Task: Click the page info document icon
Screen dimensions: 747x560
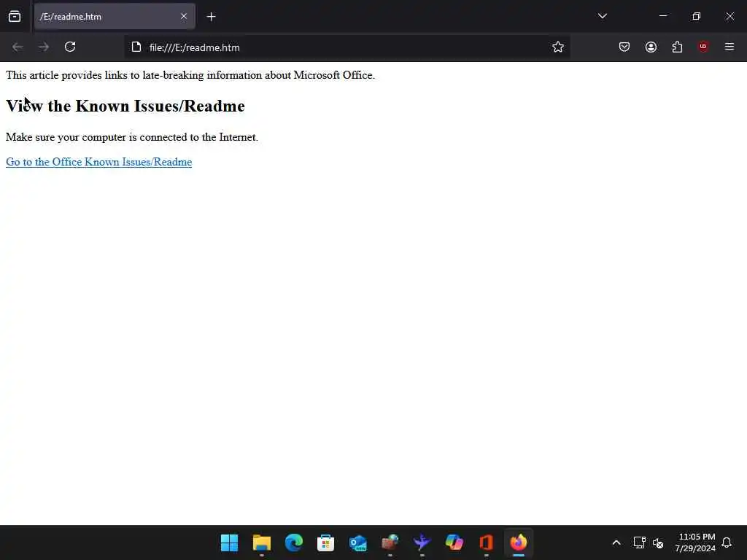Action: point(136,47)
